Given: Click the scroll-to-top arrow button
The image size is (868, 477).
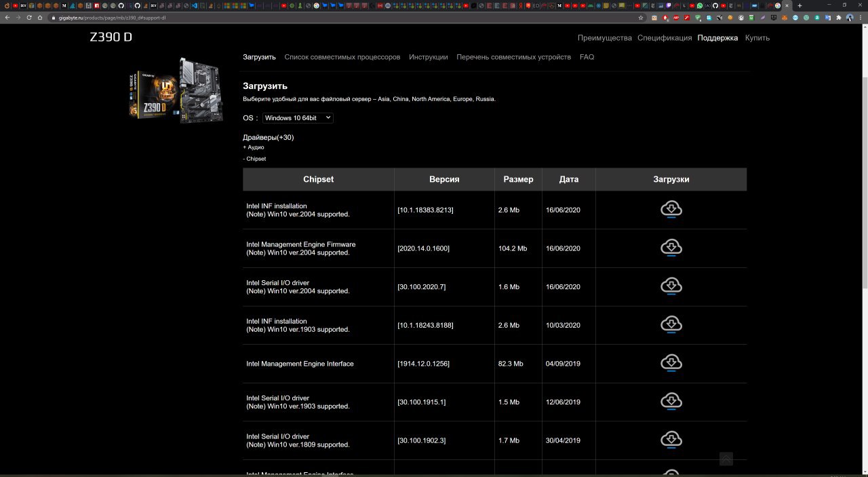Looking at the screenshot, I should coord(726,459).
